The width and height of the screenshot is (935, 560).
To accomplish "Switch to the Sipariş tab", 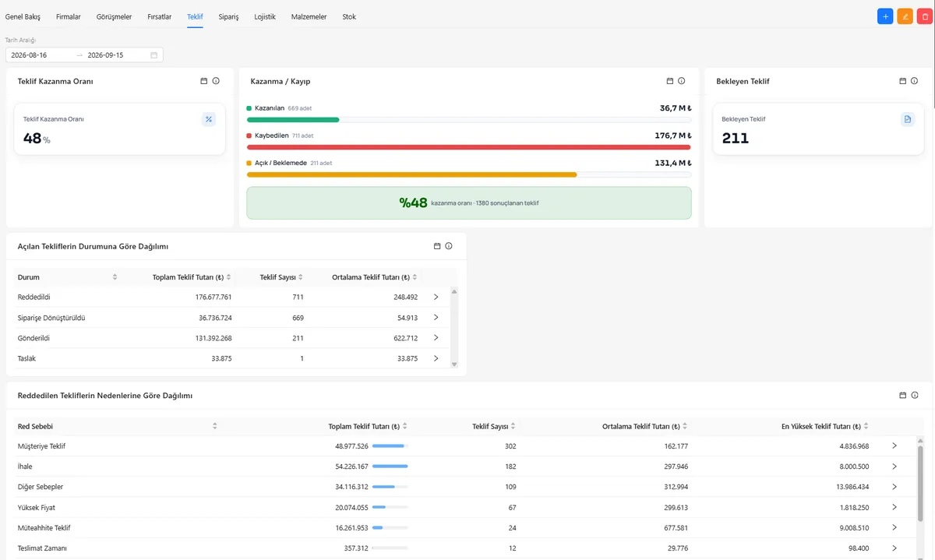I will [228, 16].
